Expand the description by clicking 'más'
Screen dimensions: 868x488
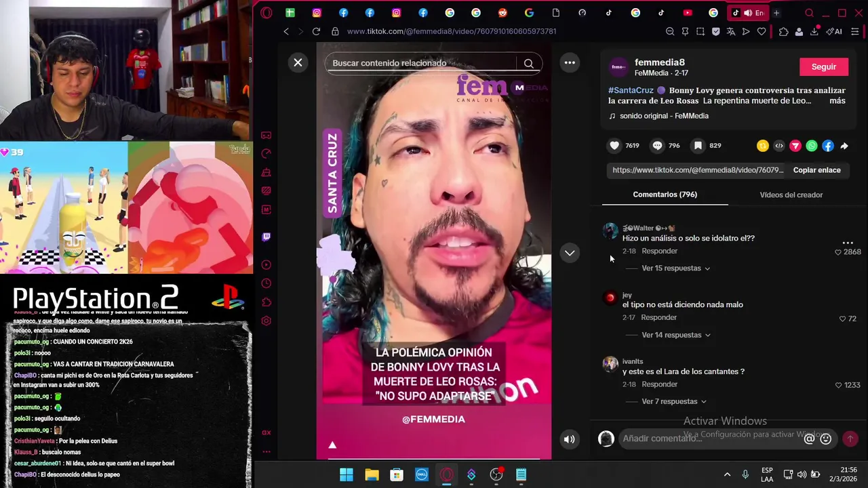pos(837,100)
